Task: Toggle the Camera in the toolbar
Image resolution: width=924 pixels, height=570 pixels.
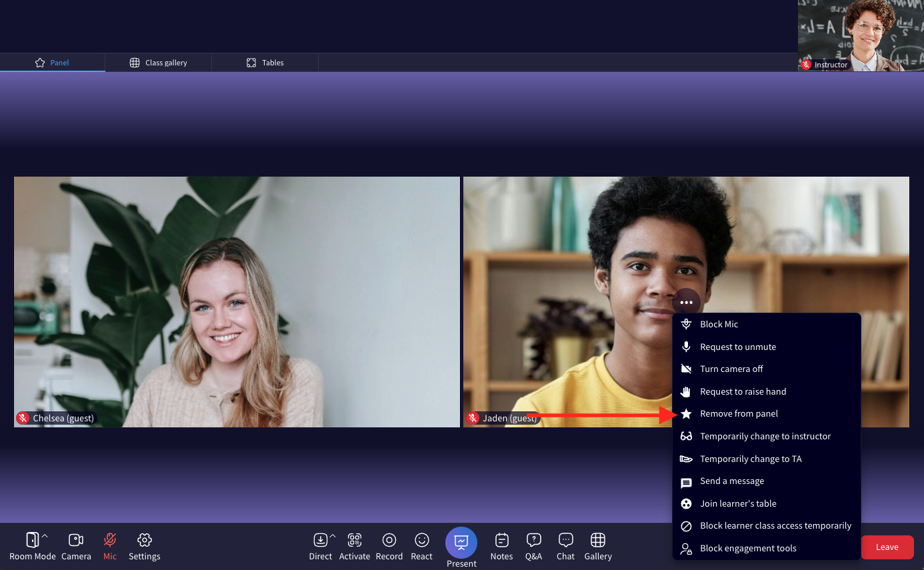Action: point(76,546)
